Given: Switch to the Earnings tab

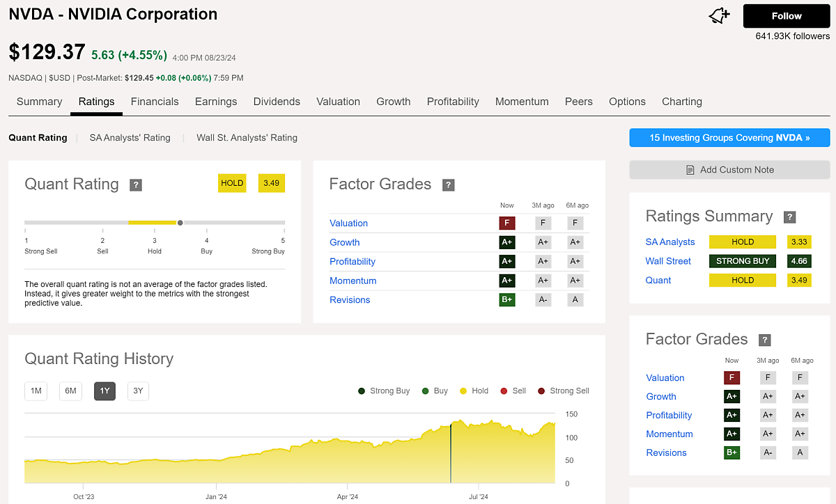Looking at the screenshot, I should click(216, 102).
